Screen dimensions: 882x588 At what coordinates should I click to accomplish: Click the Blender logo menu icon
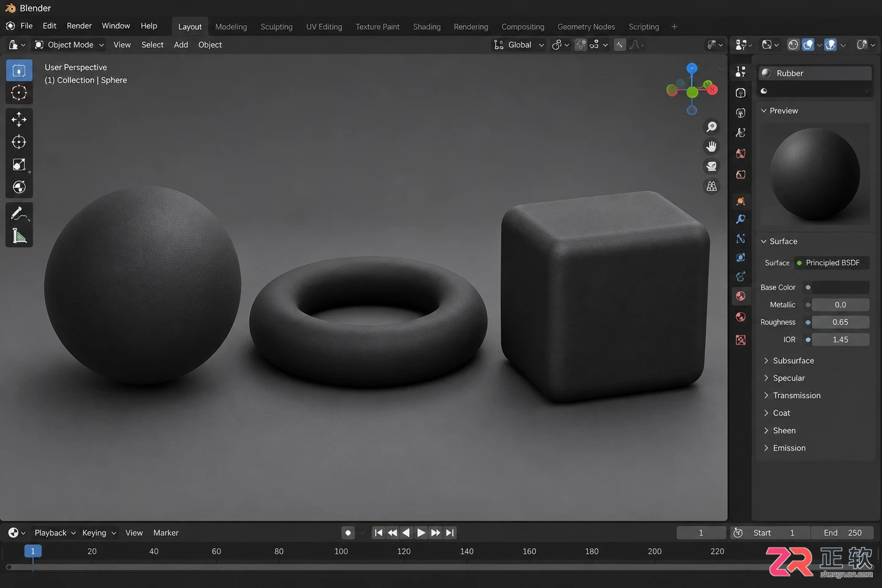click(10, 26)
